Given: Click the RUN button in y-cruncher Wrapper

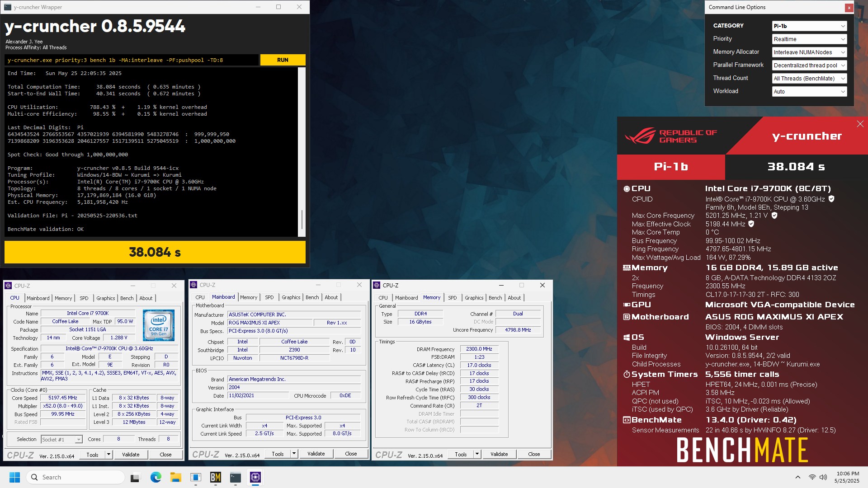Looking at the screenshot, I should pos(283,60).
